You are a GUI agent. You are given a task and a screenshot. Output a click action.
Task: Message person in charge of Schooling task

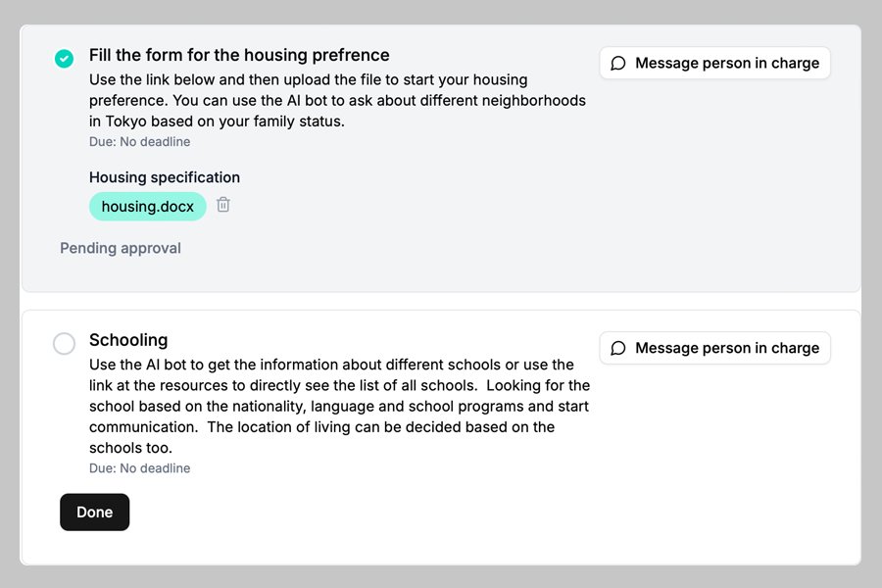coord(715,348)
